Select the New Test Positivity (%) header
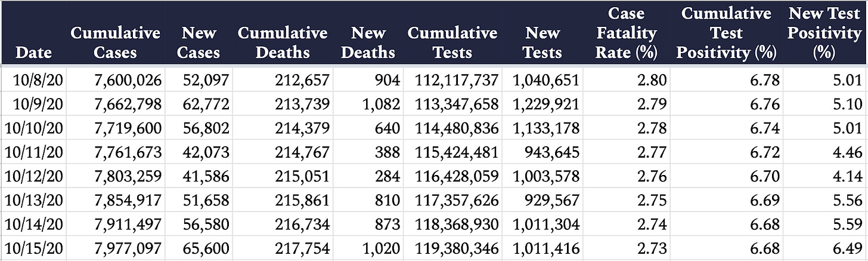The width and height of the screenshot is (868, 261). point(824,33)
